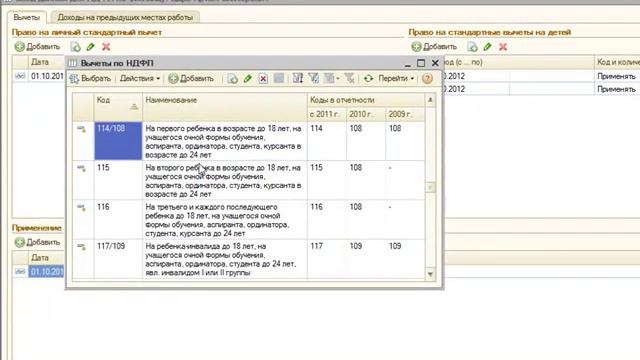Screen dimensions: 640x360
Task: Maximize the Вычеты по НДФЛ dialog
Action: pyautogui.click(x=421, y=63)
